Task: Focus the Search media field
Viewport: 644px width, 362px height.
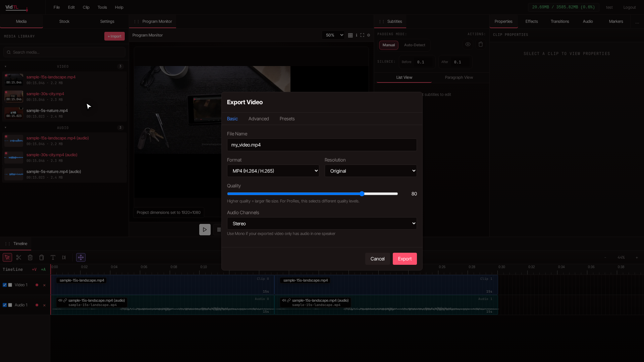Action: (x=64, y=52)
